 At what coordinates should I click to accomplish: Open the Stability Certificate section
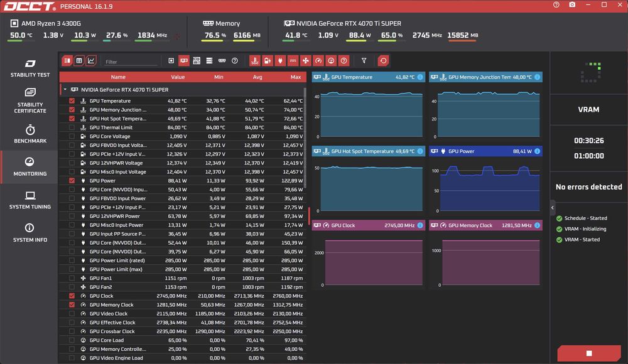(x=30, y=100)
